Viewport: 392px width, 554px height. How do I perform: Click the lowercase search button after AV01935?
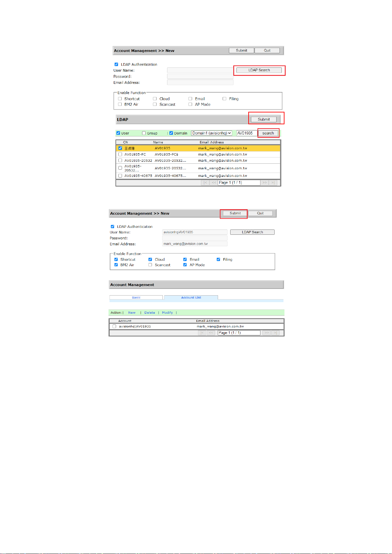coord(268,133)
